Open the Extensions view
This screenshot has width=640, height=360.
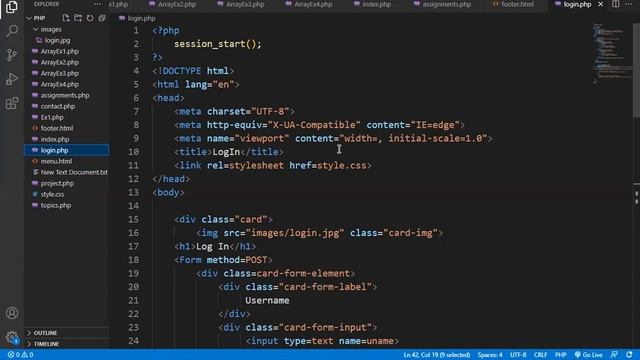pyautogui.click(x=12, y=103)
